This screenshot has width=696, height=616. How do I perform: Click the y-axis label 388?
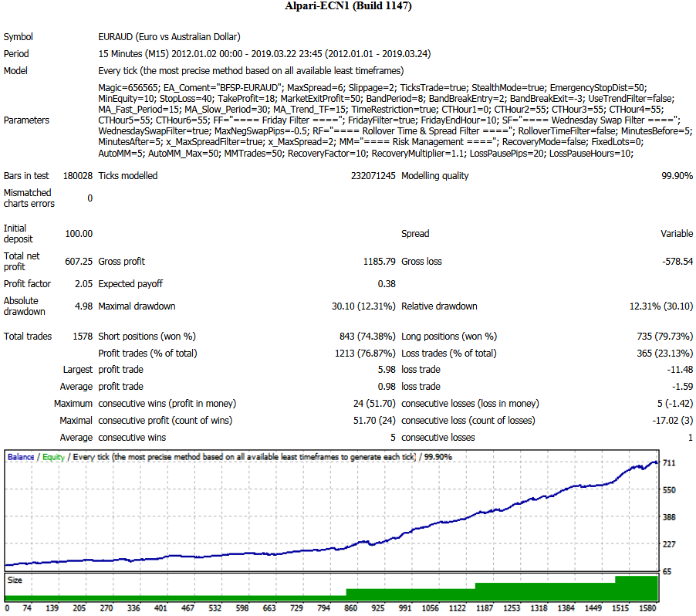pyautogui.click(x=669, y=517)
